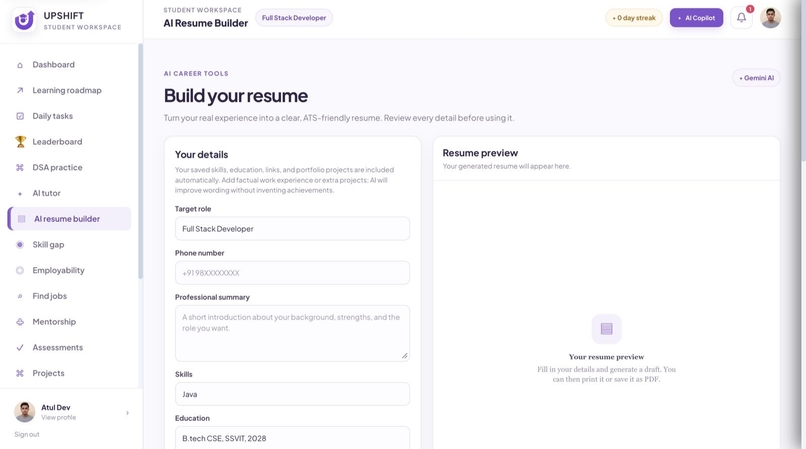Open the Projects section
Image resolution: width=806 pixels, height=449 pixels.
(69, 373)
